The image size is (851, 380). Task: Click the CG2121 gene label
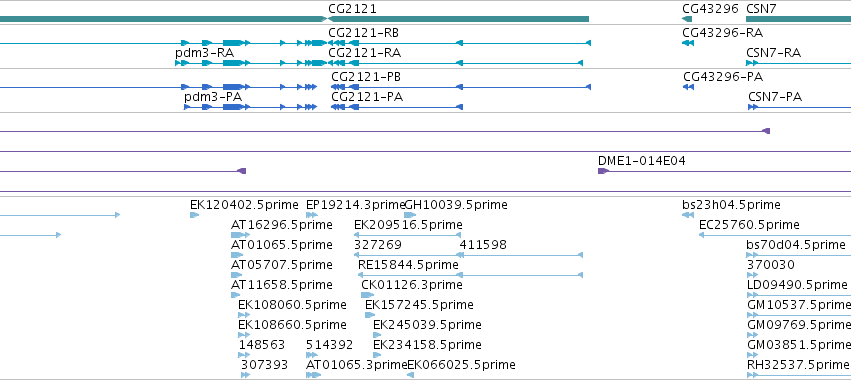[352, 9]
